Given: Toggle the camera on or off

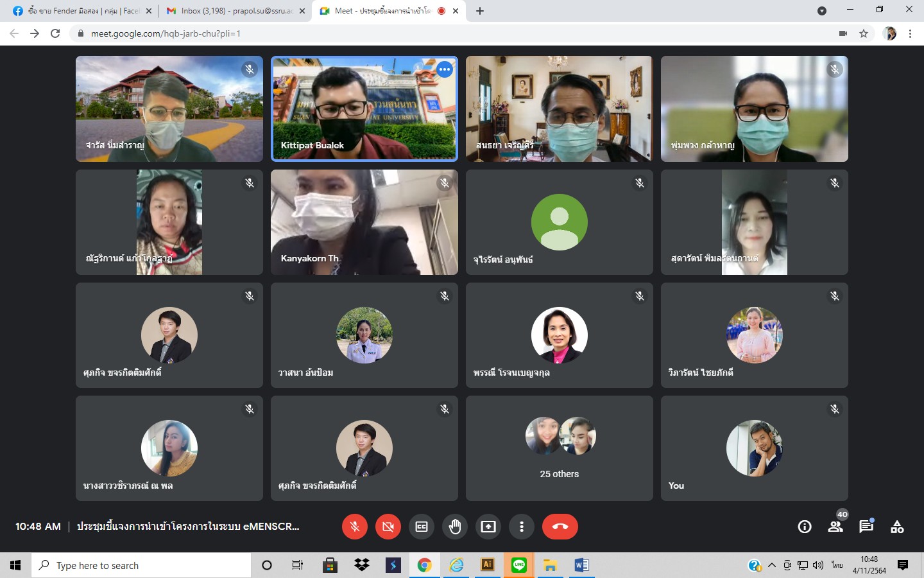Looking at the screenshot, I should [x=388, y=527].
